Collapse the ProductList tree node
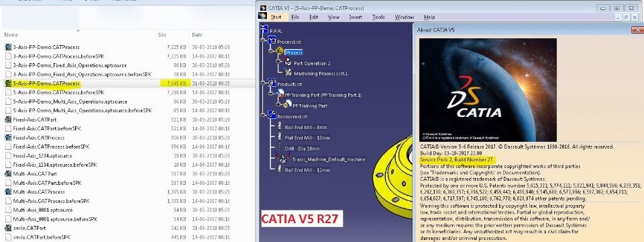 263,83
